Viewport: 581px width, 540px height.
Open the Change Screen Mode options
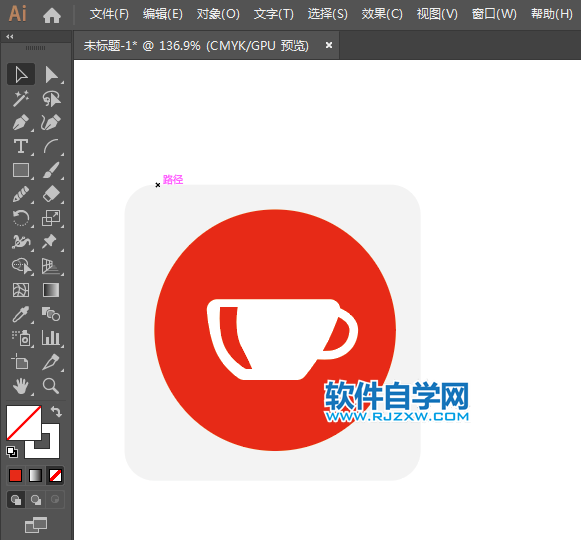tap(36, 525)
